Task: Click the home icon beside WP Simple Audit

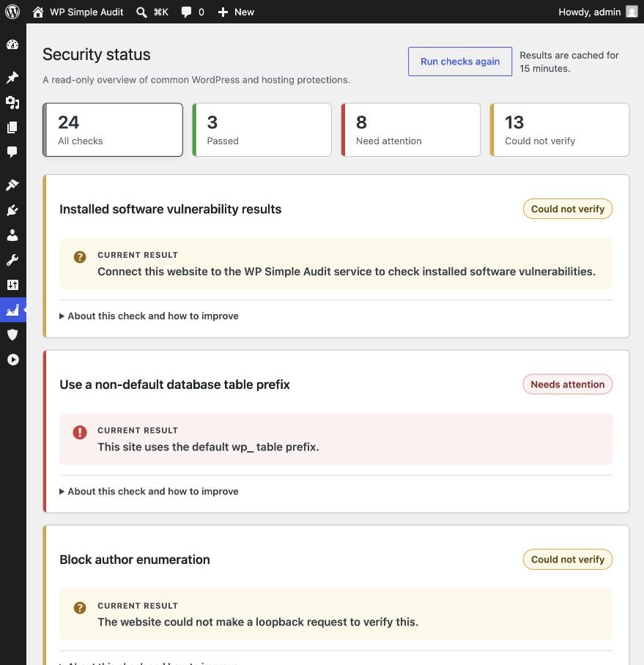Action: click(x=38, y=12)
